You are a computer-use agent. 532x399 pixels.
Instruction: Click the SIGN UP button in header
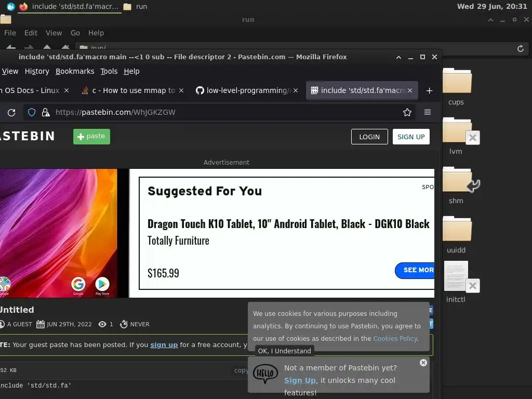411,137
